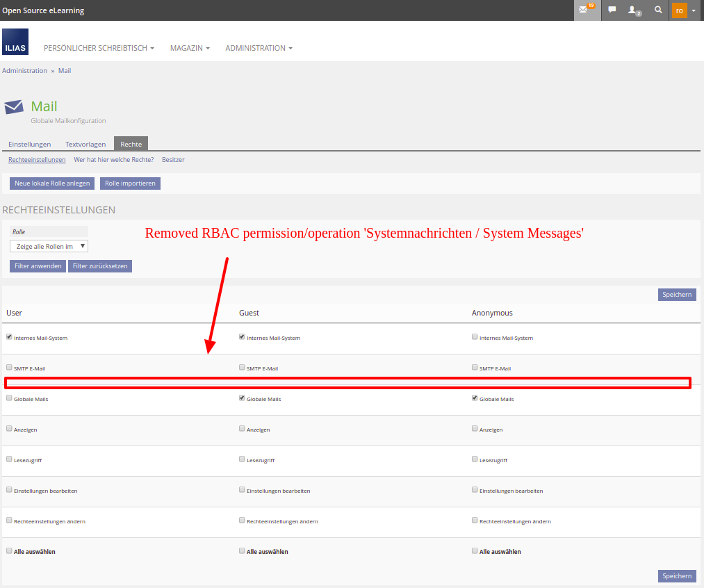Open the Magazin menu
The image size is (704, 588).
(190, 49)
